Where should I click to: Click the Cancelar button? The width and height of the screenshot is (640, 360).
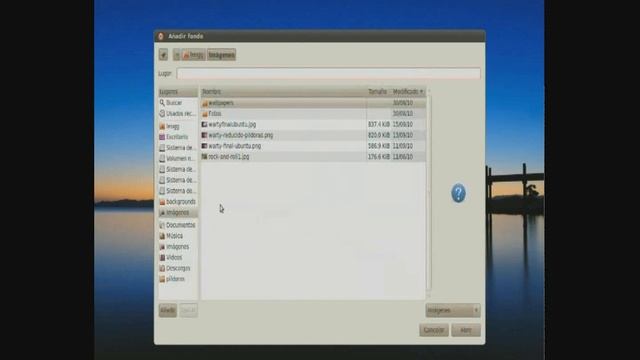(x=433, y=330)
